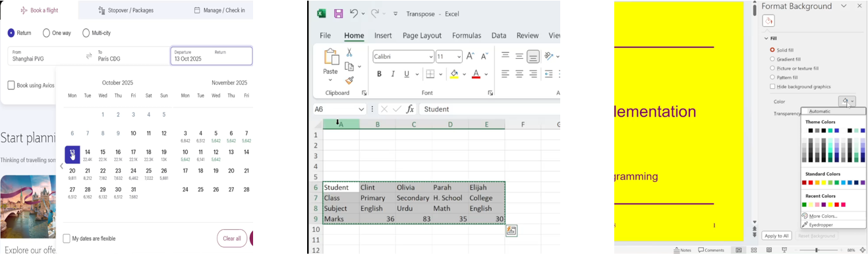This screenshot has height=255, width=868.
Task: Toggle Italic formatting in Excel
Action: (393, 74)
